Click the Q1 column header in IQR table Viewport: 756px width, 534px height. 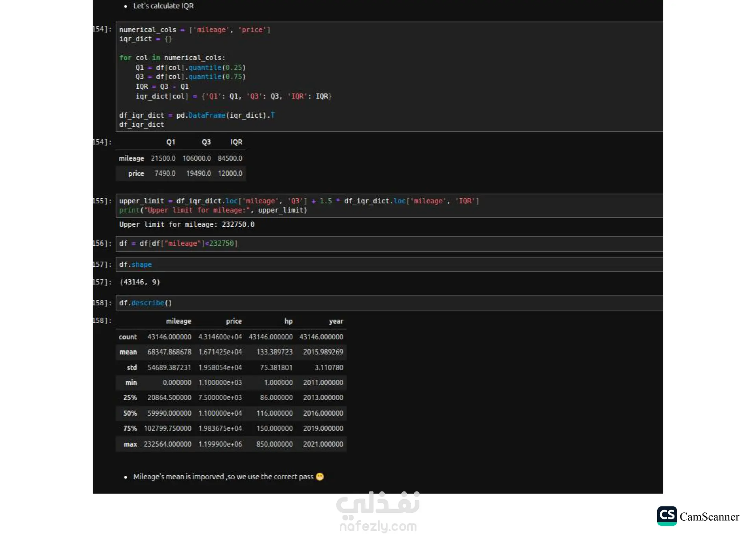pos(170,142)
